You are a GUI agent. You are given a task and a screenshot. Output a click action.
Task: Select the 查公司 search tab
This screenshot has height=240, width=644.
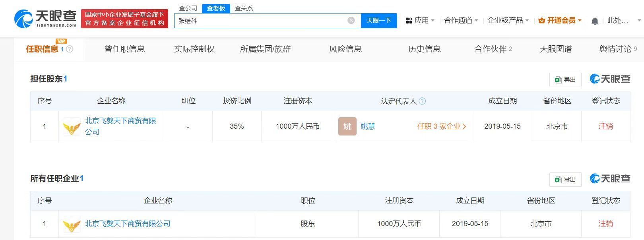188,8
